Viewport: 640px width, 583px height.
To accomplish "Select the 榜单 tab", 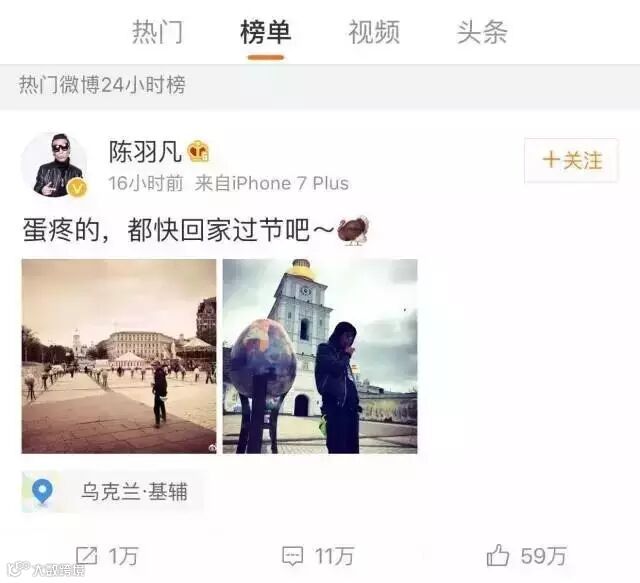I will pyautogui.click(x=265, y=32).
